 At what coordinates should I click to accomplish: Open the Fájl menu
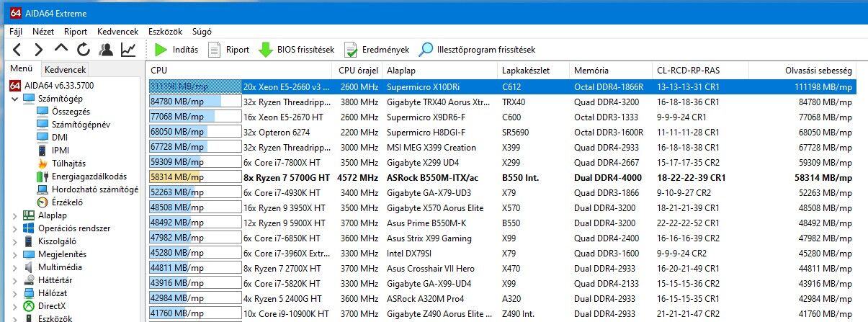point(16,32)
